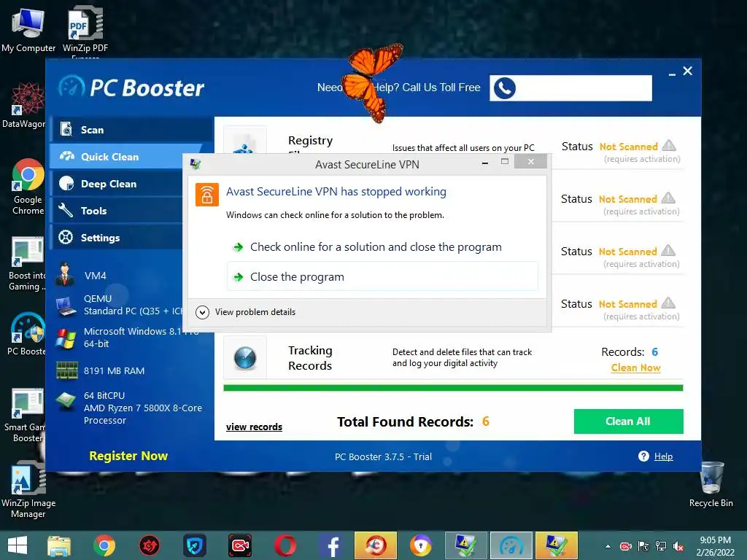The width and height of the screenshot is (747, 560).
Task: Click the Help question mark icon
Action: pos(643,456)
